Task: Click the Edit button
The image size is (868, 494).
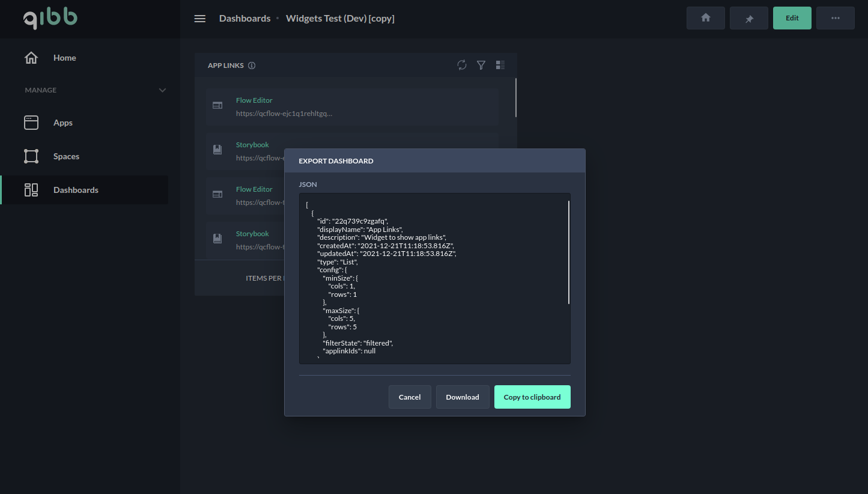Action: (792, 18)
